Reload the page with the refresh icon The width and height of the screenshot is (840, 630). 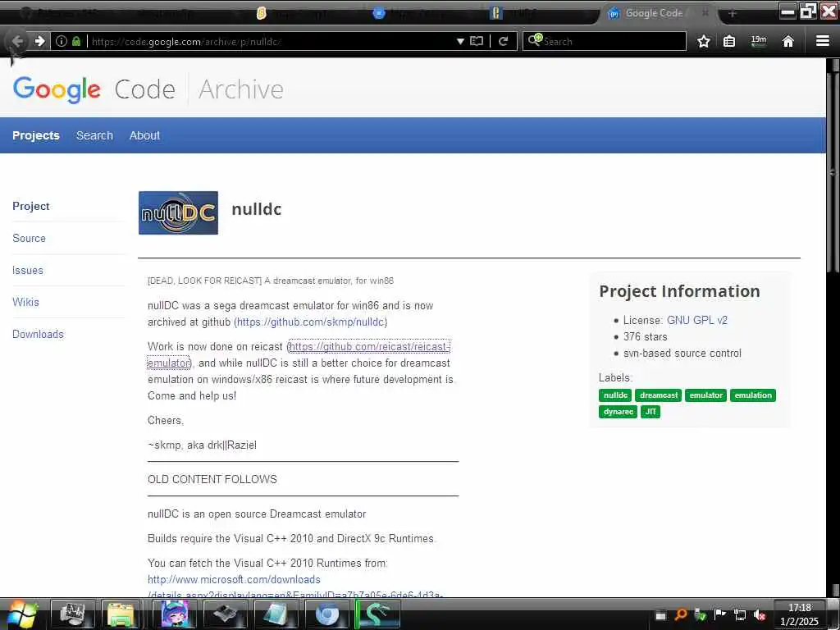click(x=503, y=41)
